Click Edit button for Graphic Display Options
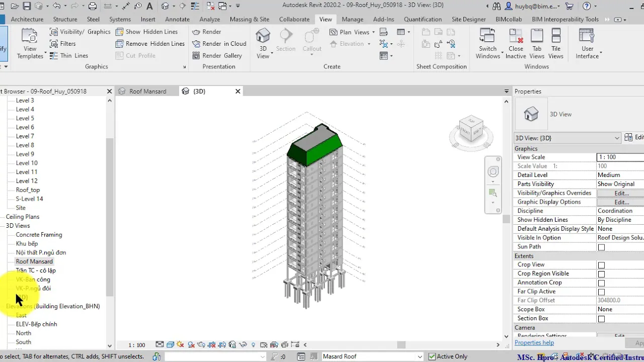This screenshot has height=362, width=644. pos(621,202)
